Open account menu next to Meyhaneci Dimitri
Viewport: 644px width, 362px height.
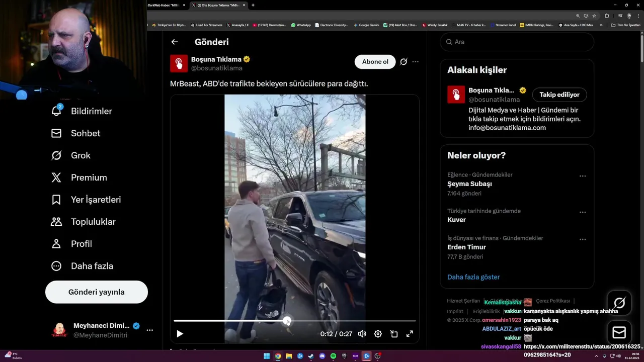point(149,330)
